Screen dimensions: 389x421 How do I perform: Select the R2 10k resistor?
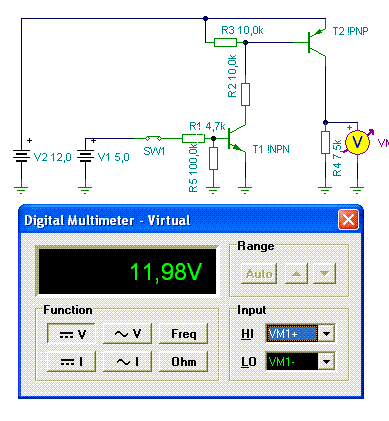click(245, 94)
